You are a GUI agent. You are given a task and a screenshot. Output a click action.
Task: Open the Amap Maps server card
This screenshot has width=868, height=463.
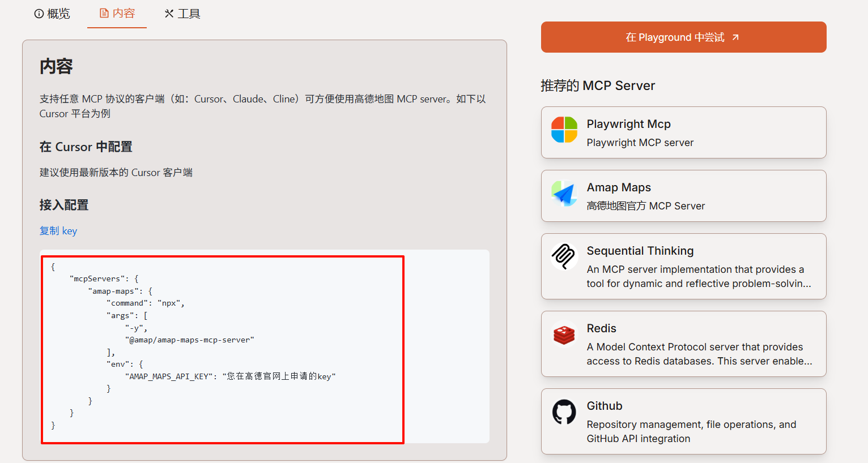coord(684,196)
